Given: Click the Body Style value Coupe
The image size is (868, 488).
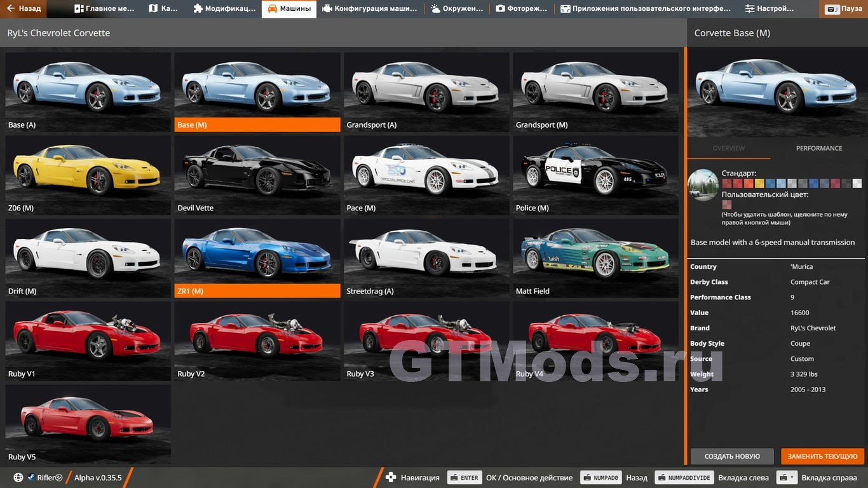Looking at the screenshot, I should point(800,343).
